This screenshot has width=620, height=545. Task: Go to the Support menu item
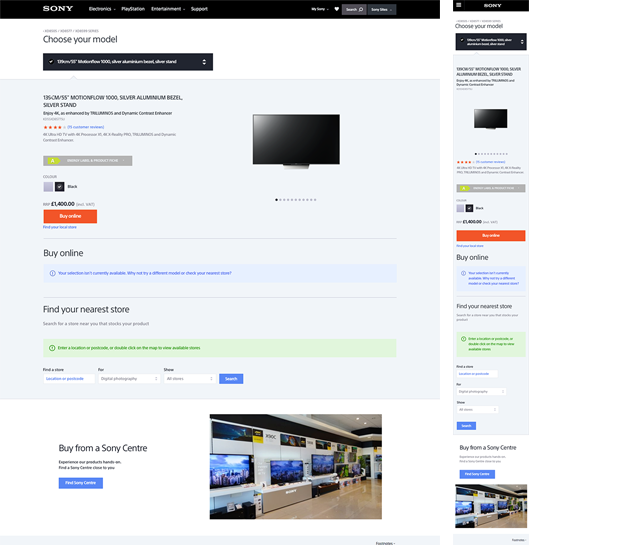(199, 9)
